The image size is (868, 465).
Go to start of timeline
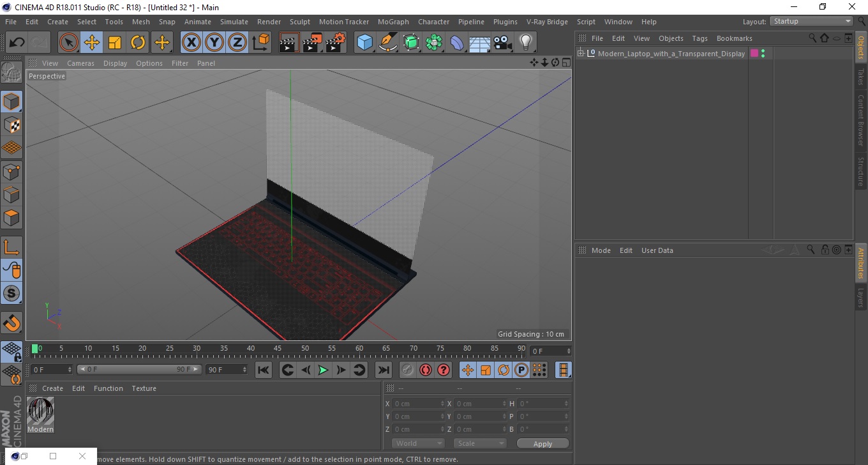(264, 370)
